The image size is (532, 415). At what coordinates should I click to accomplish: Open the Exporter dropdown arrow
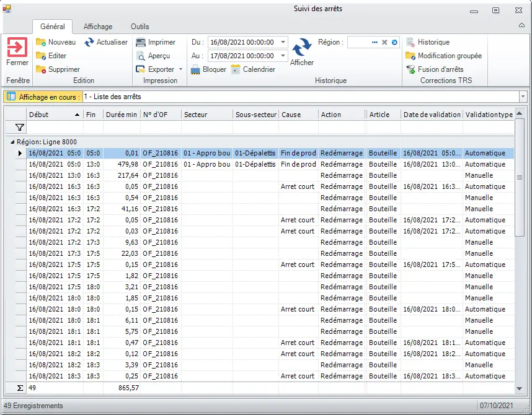[180, 69]
